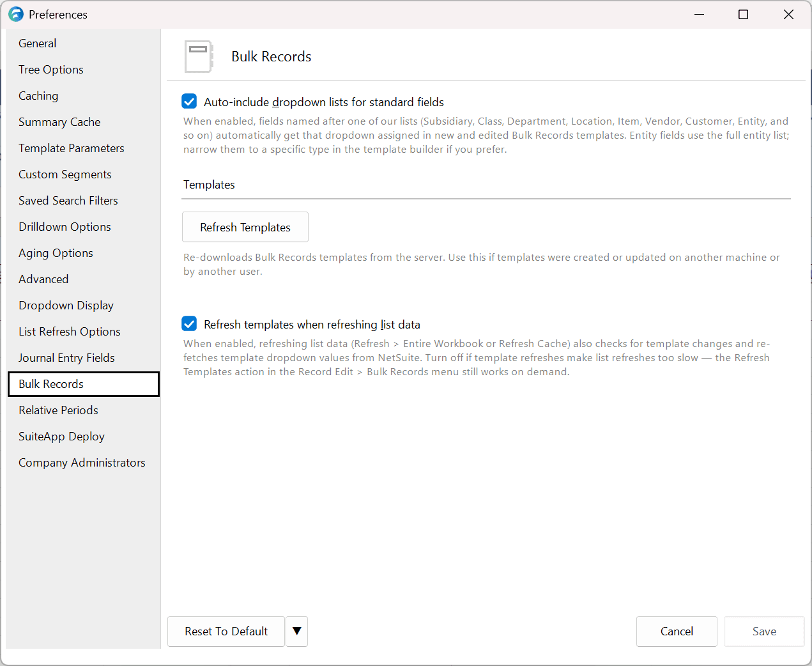This screenshot has width=812, height=666.
Task: Select Tree Options in the sidebar
Action: (x=83, y=70)
